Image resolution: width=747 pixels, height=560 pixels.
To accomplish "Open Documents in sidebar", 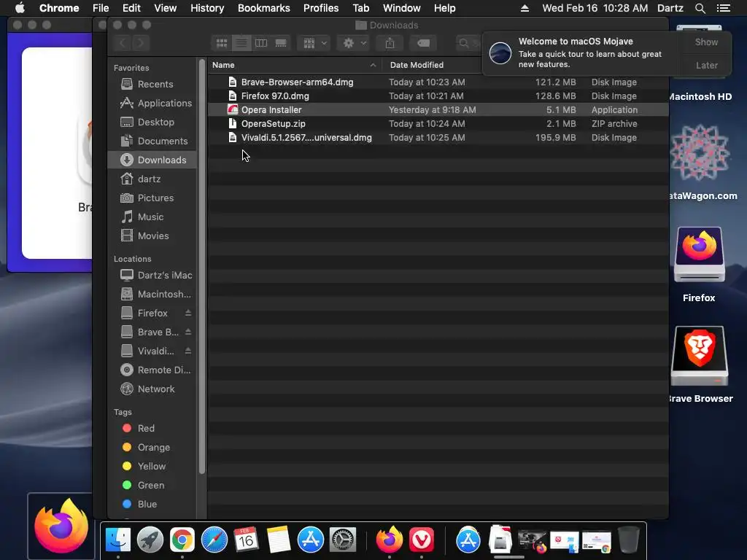I will click(x=152, y=141).
